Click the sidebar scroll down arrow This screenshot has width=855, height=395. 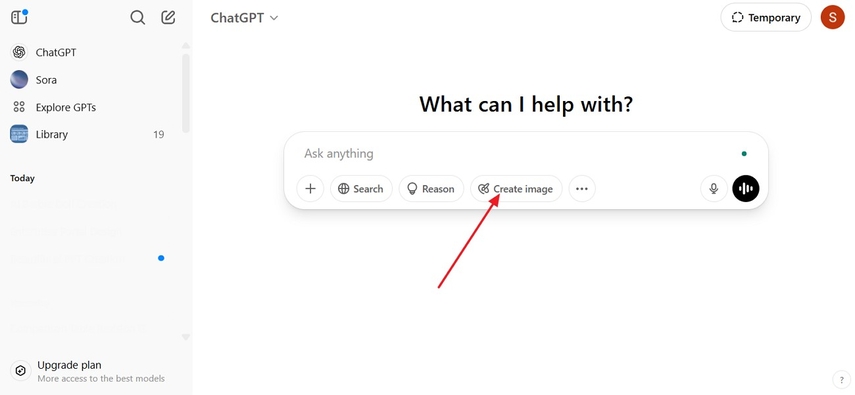tap(186, 337)
